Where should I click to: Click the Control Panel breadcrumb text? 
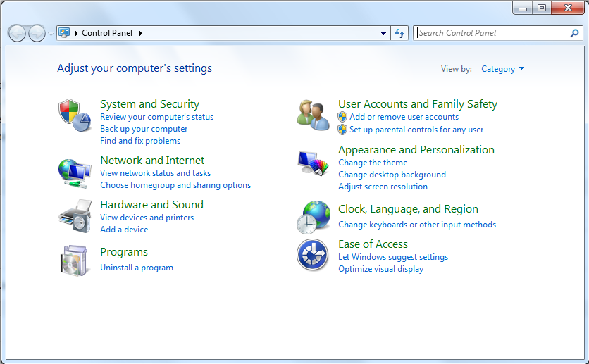tap(107, 33)
